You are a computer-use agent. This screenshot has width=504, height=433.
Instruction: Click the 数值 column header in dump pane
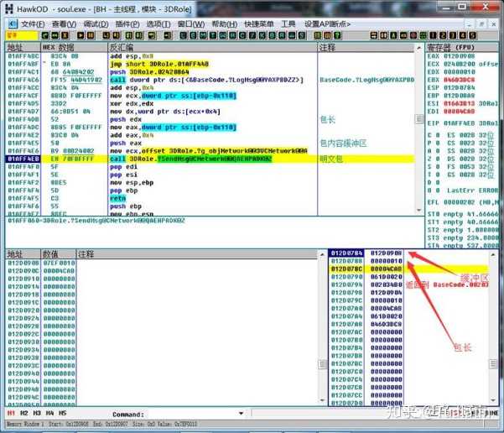pyautogui.click(x=59, y=254)
